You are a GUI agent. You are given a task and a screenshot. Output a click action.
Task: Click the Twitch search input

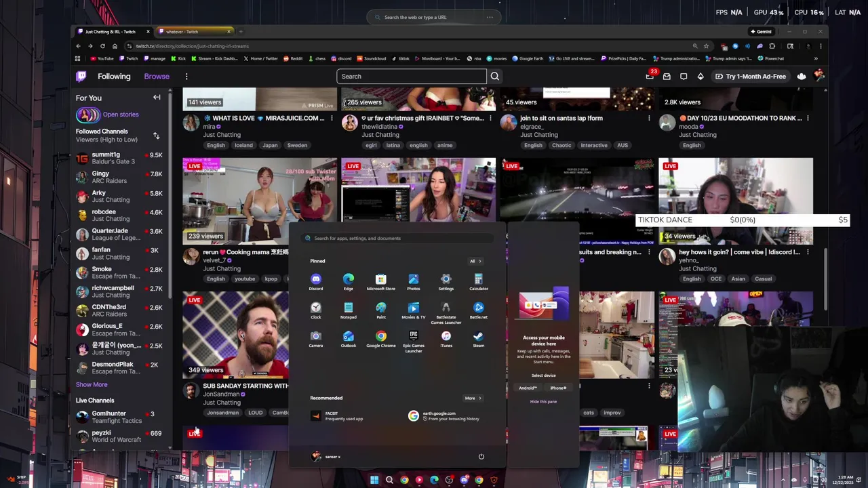point(412,77)
